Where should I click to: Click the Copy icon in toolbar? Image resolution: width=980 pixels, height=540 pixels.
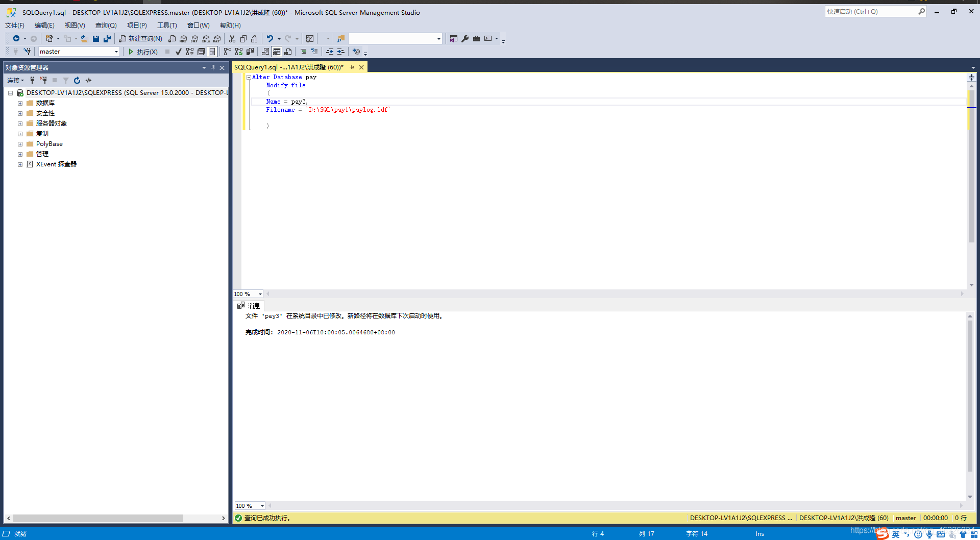click(243, 38)
